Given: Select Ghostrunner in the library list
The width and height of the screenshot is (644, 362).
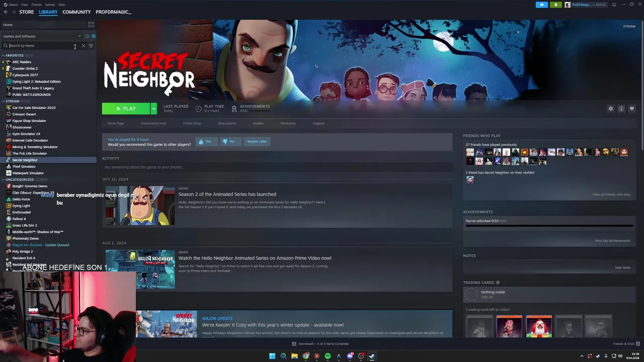Looking at the screenshot, I should [22, 127].
